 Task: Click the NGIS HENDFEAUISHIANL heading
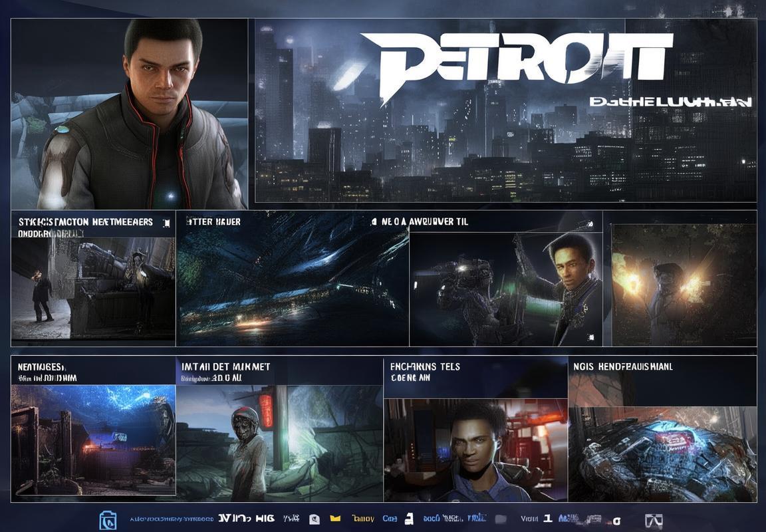623,366
